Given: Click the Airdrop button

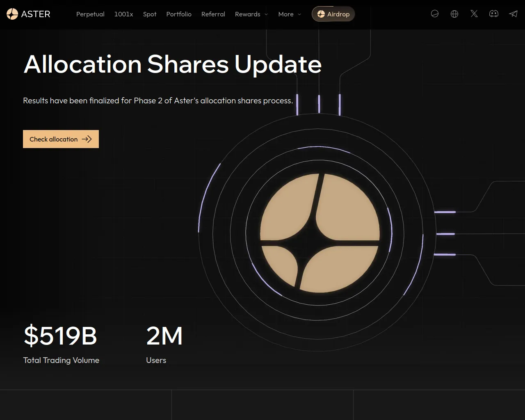Looking at the screenshot, I should pyautogui.click(x=333, y=14).
